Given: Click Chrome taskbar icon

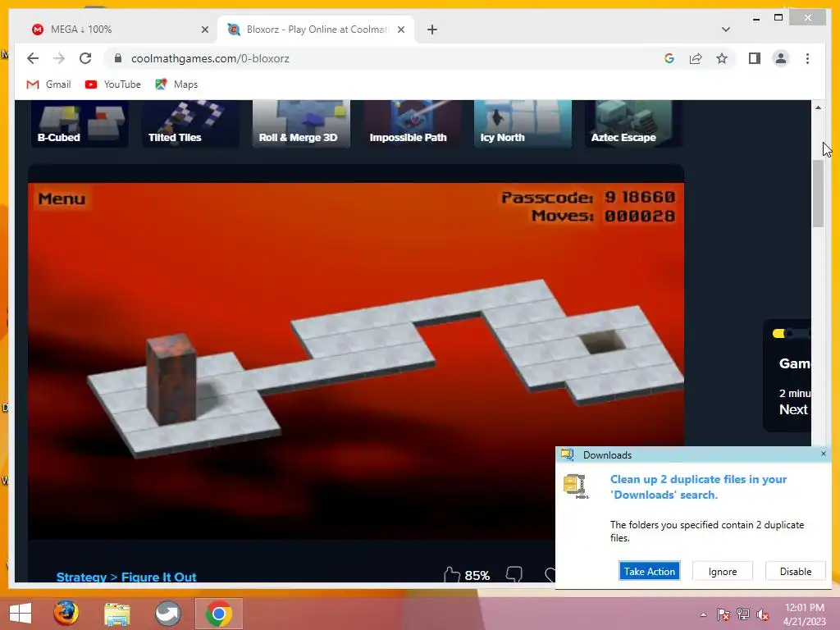Looking at the screenshot, I should 218,614.
